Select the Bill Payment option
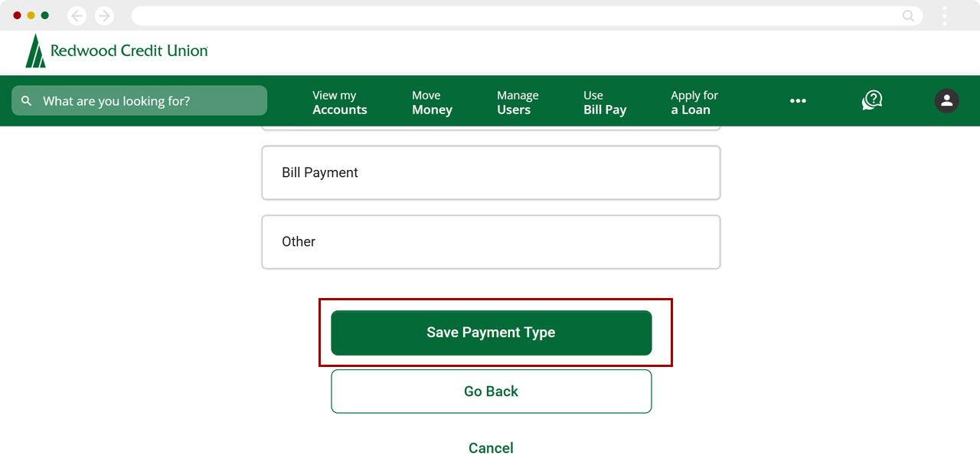This screenshot has width=980, height=475. [491, 172]
